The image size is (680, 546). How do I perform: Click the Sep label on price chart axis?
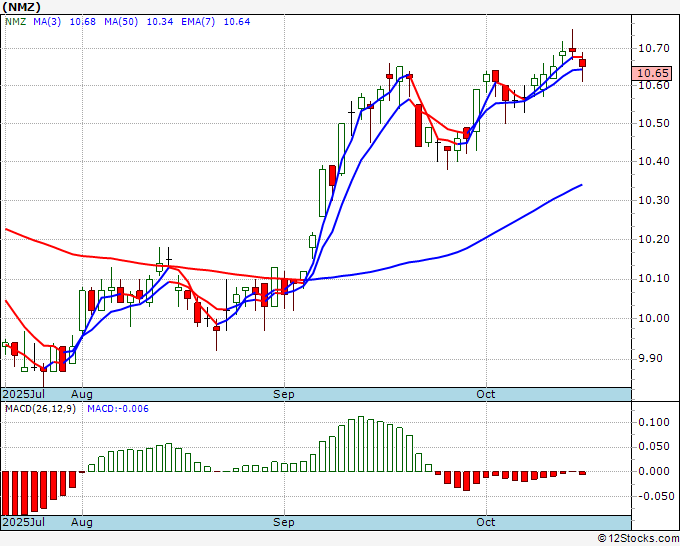tap(284, 394)
